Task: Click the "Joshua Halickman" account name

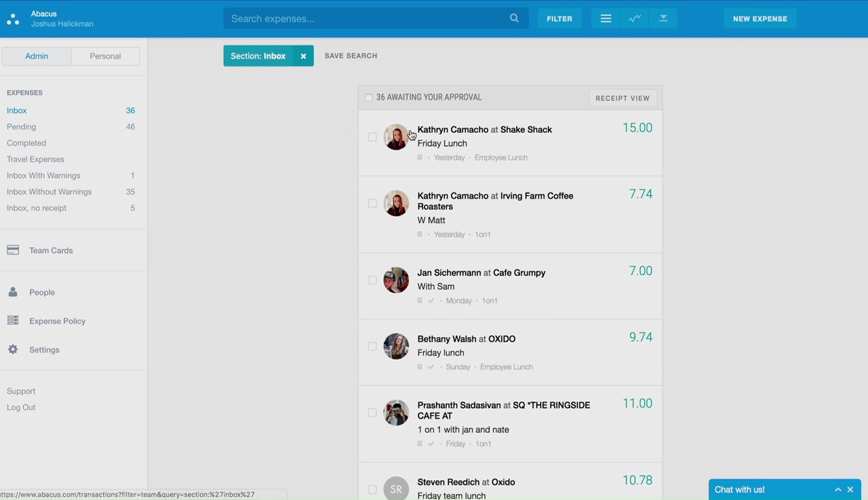Action: pos(62,24)
